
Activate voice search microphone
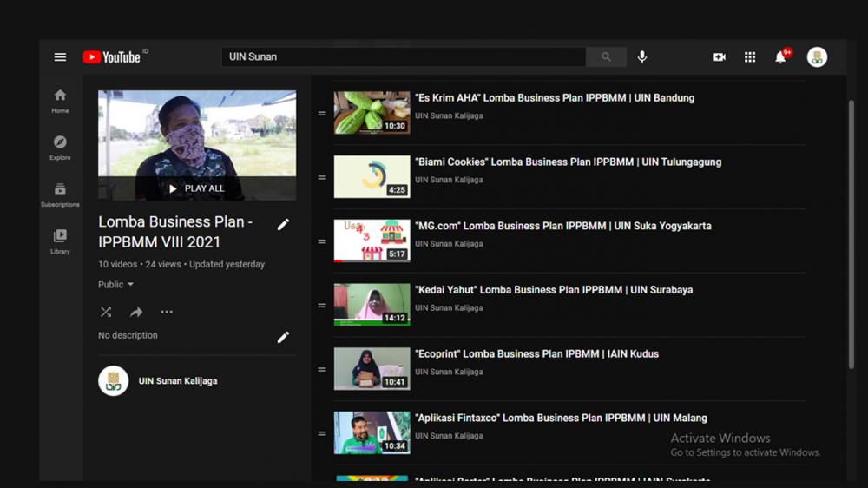click(642, 57)
